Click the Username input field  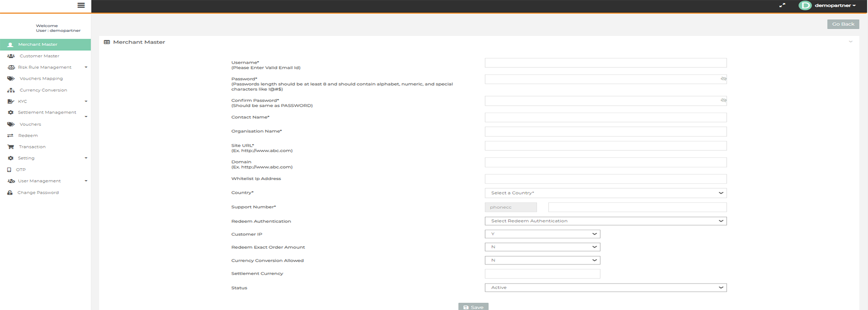point(605,63)
